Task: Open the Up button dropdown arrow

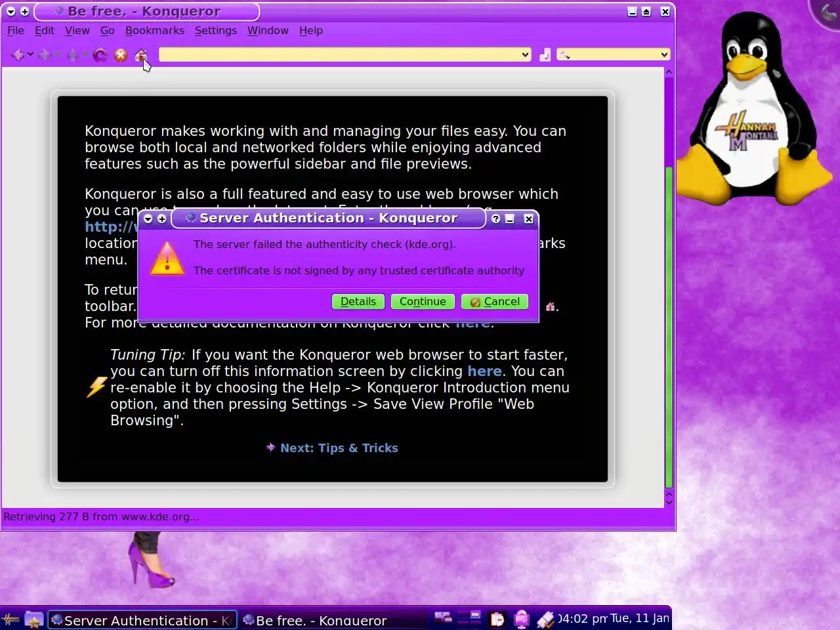Action: [85, 54]
